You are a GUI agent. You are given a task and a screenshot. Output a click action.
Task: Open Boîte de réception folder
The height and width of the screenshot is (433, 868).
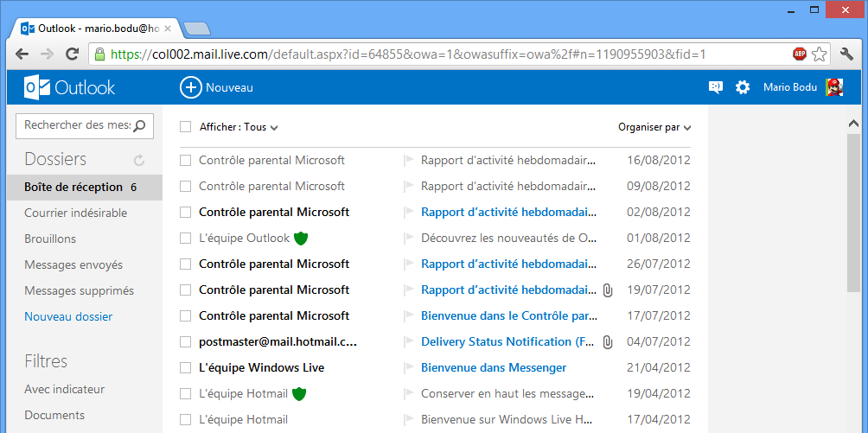point(85,188)
